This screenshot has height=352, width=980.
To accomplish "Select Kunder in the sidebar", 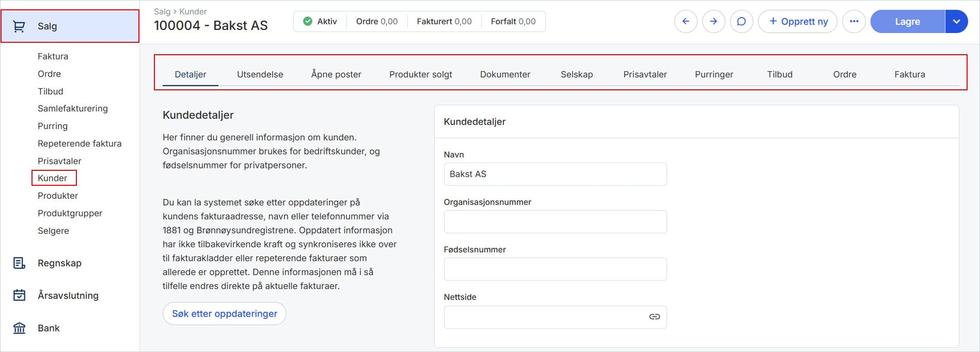I will [x=53, y=178].
